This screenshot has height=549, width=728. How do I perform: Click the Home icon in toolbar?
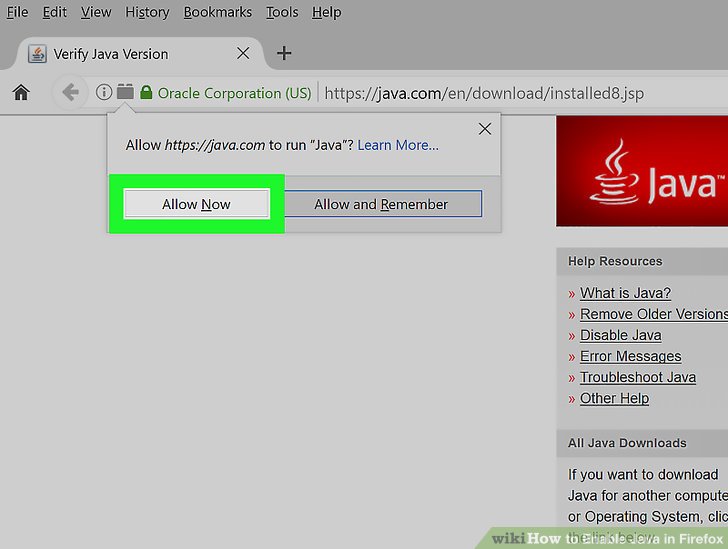pyautogui.click(x=21, y=92)
